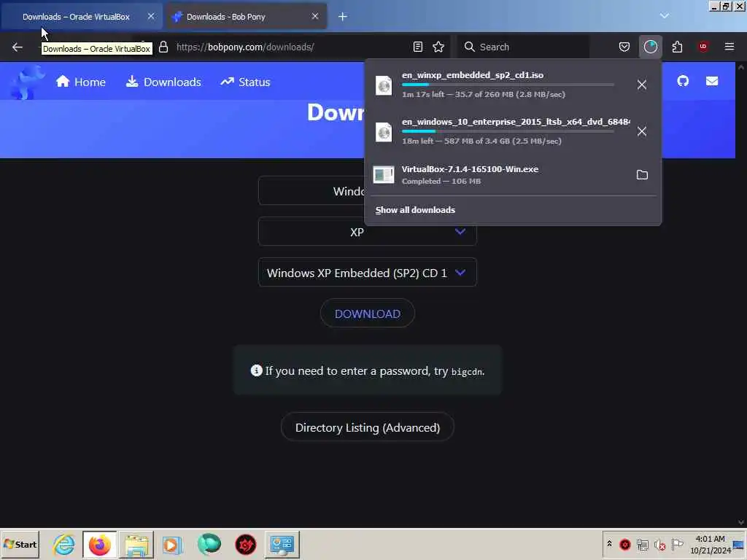Open Windows Explorer folder in taskbar
747x560 pixels.
coord(136,544)
